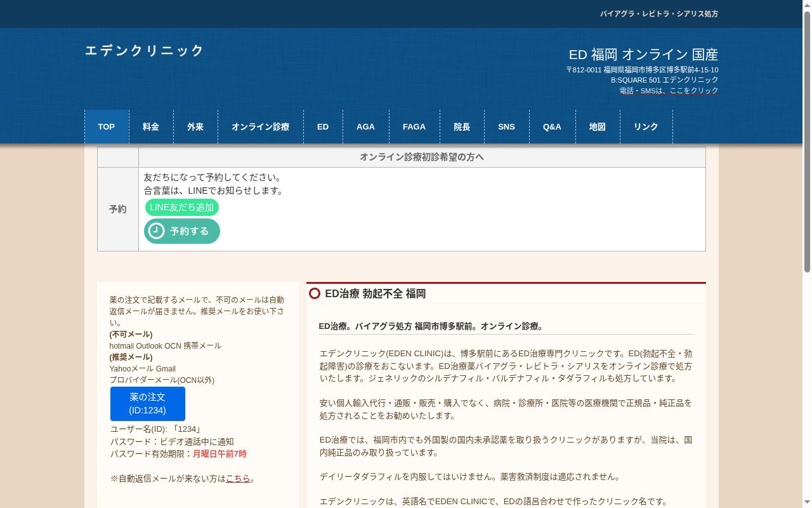The height and width of the screenshot is (508, 812).
Task: Click the ED治療。バイアグラ処方 福岡市博多駅前 subheading
Action: coord(431,326)
